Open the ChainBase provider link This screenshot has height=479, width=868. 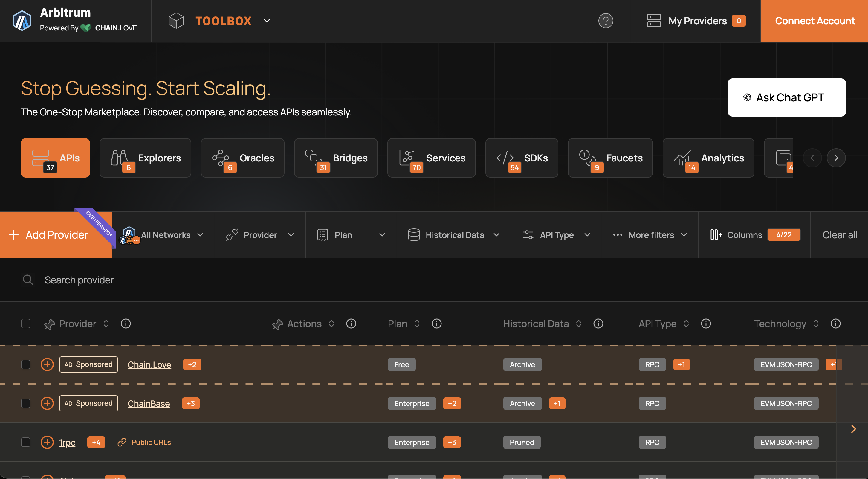pyautogui.click(x=149, y=403)
